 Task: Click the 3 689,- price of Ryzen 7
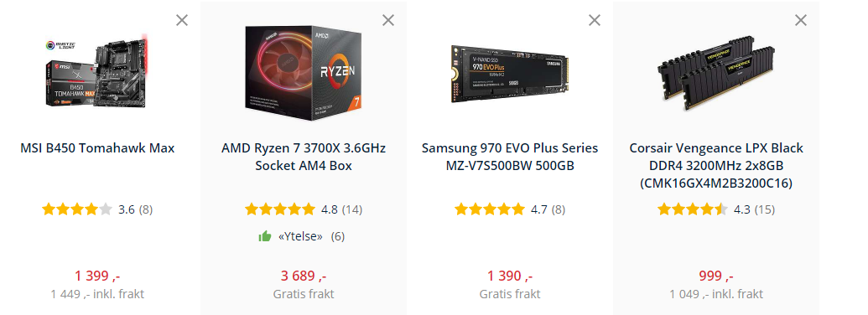tap(304, 276)
